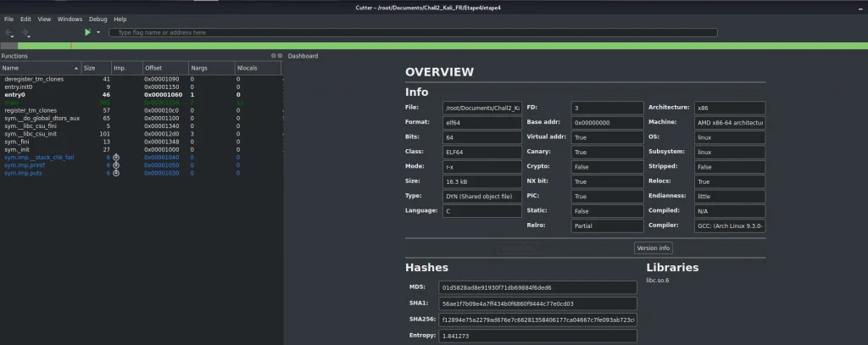Screen dimensions: 868x345
Task: Click the green Start debug play icon
Action: (87, 32)
